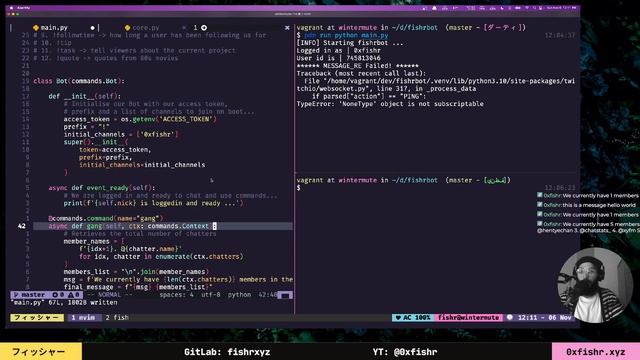Click the highlighted 'async def gang' line
Image resolution: width=640 pixels, height=360 pixels.
163,226
